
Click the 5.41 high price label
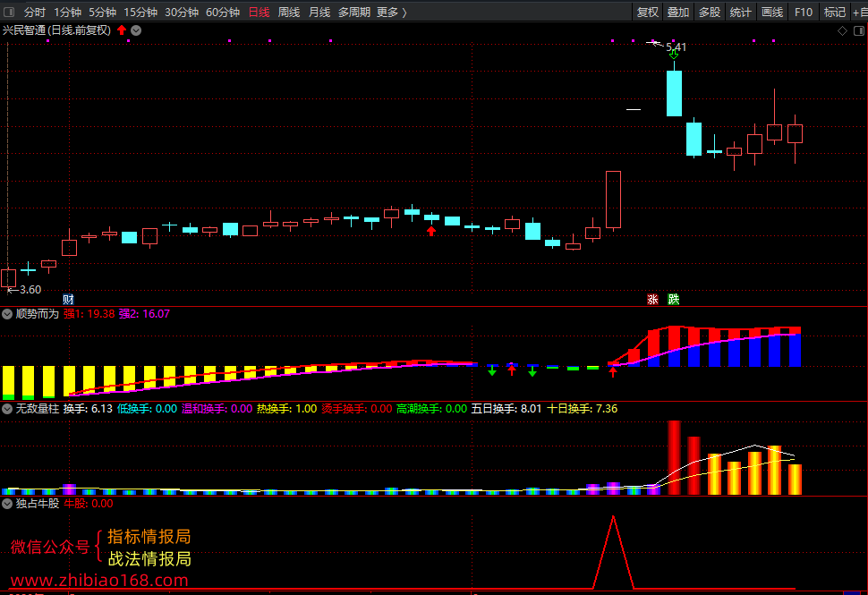pyautogui.click(x=676, y=47)
